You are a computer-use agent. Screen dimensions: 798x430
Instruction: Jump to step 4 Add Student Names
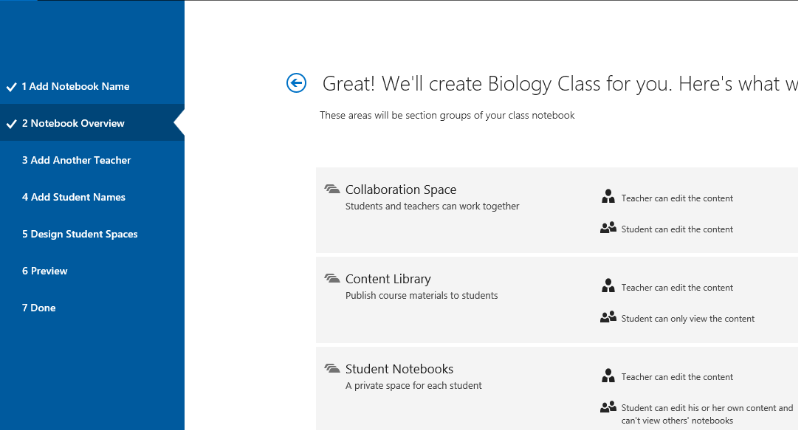tap(73, 197)
